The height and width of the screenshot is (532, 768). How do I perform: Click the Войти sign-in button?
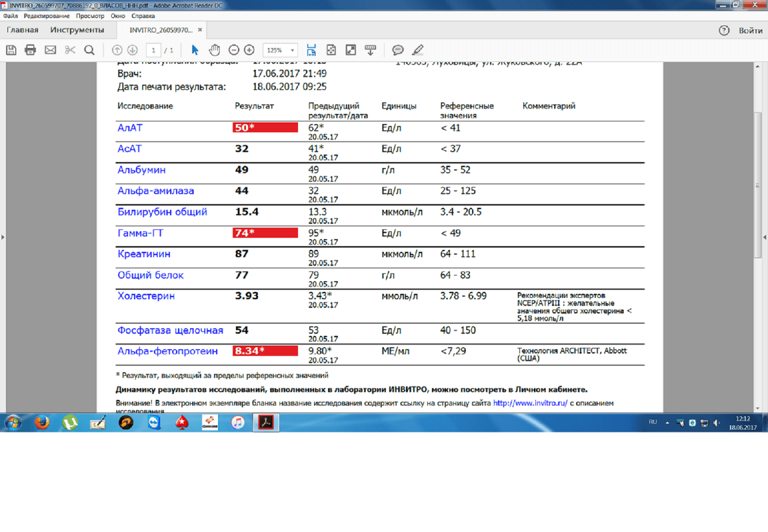750,30
